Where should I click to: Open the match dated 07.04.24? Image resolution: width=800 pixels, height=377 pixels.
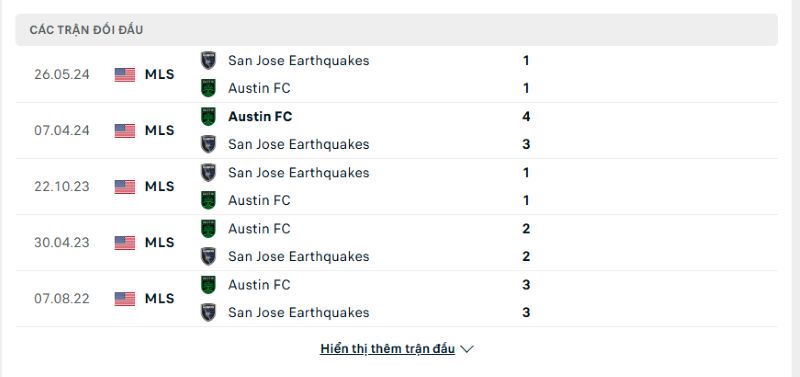tap(396, 131)
